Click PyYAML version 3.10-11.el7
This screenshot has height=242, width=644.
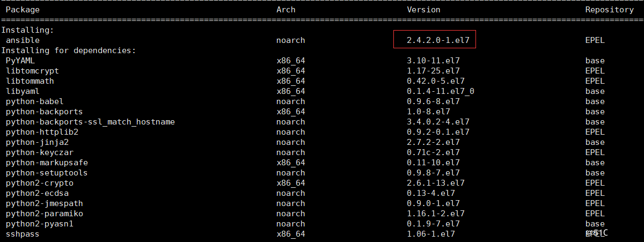point(433,61)
